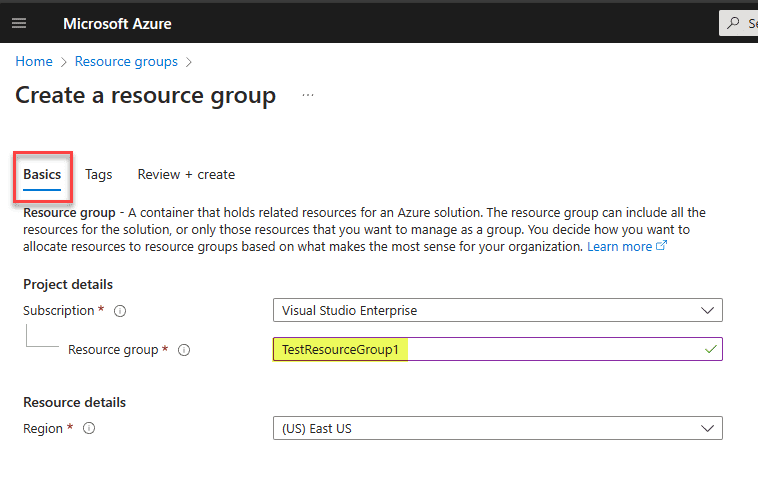Select the Basics tab
This screenshot has height=481, width=758.
coord(42,175)
